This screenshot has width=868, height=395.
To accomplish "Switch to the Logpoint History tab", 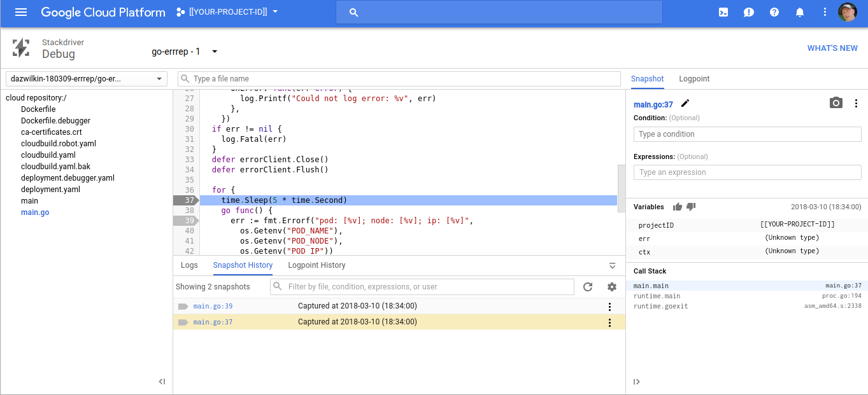I will [317, 265].
